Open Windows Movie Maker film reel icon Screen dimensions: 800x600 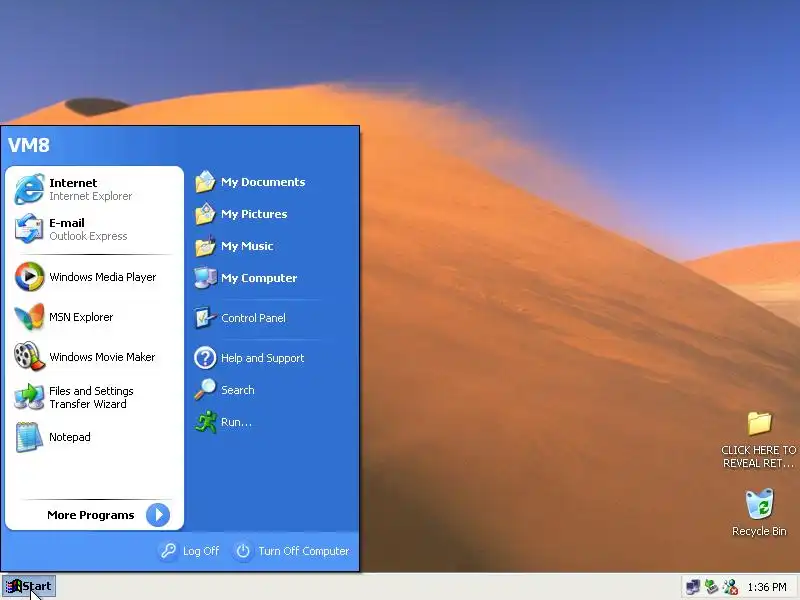(29, 356)
